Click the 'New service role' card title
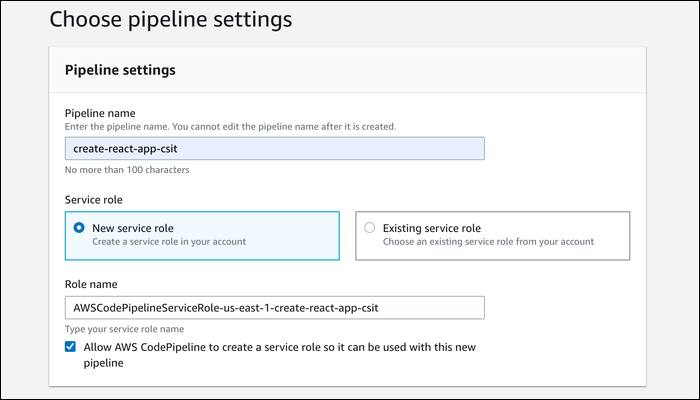The image size is (700, 400). click(x=133, y=228)
